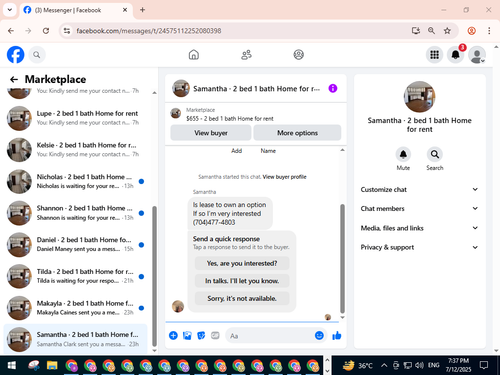
Task: Choose a sticker icon in the composer
Action: click(x=201, y=335)
